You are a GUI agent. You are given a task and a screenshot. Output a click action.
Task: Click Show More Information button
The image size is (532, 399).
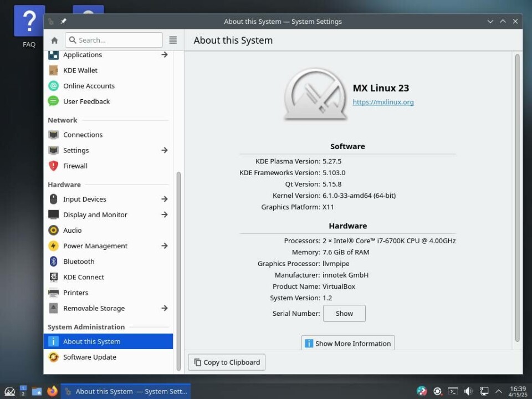(x=348, y=343)
